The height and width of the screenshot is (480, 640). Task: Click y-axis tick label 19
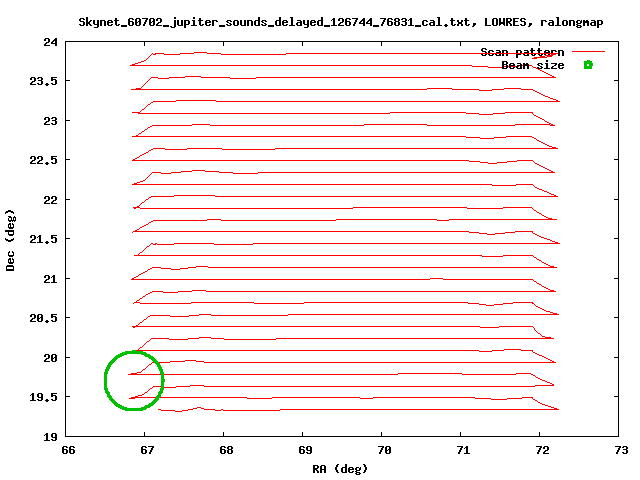click(51, 437)
